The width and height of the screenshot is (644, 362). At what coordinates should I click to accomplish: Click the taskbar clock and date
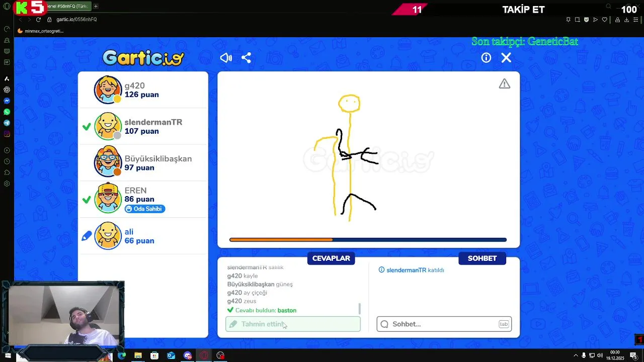click(615, 355)
